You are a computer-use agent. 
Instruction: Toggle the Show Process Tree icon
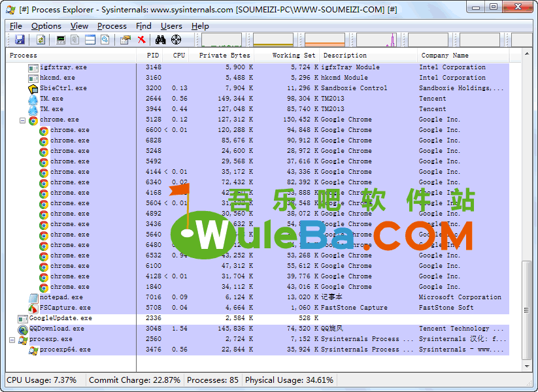coord(75,40)
